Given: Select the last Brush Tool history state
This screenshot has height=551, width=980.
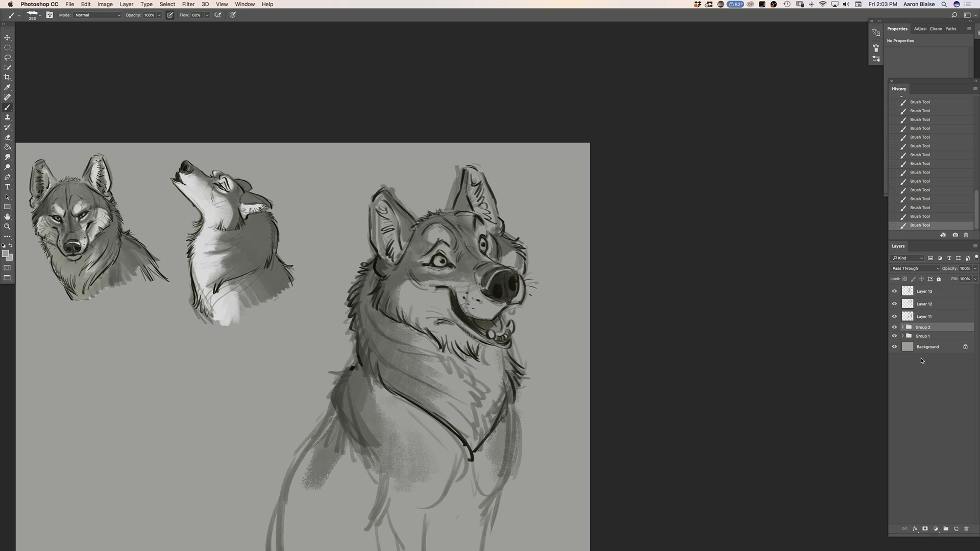Looking at the screenshot, I should tap(920, 226).
